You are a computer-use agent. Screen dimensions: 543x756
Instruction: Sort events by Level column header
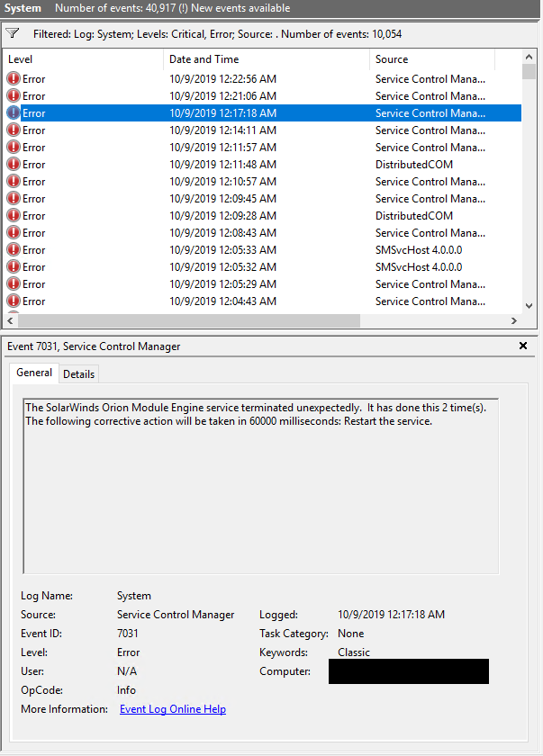(83, 59)
